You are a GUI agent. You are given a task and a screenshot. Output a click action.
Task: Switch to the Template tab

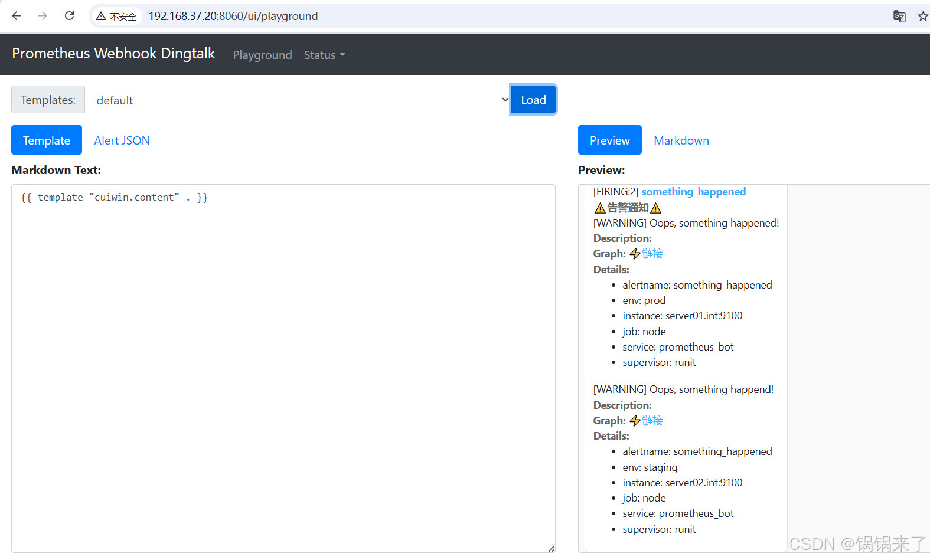(x=47, y=140)
